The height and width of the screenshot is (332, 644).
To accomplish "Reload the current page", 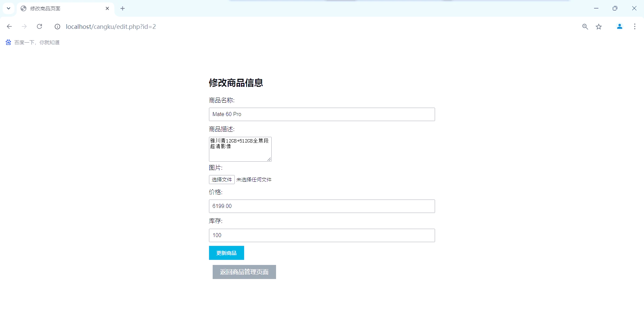I will [x=39, y=26].
